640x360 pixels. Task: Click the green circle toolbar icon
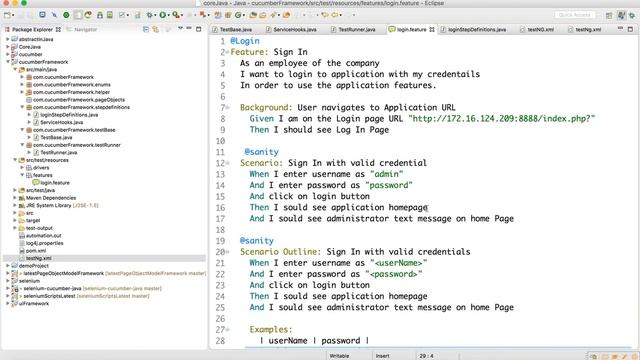tap(66, 15)
